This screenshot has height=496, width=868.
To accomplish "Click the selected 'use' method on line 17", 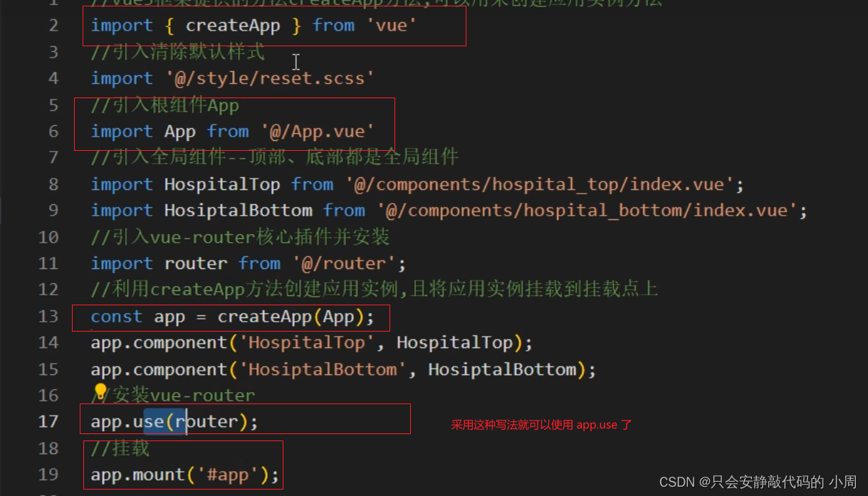I will [149, 421].
